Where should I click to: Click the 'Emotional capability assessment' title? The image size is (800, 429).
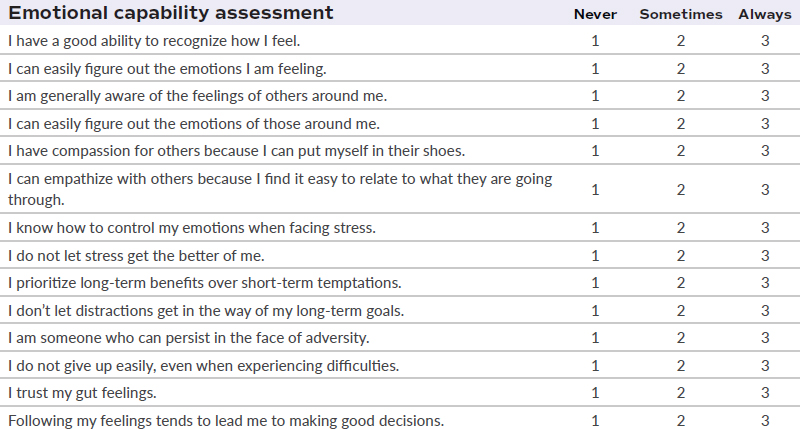coord(171,13)
